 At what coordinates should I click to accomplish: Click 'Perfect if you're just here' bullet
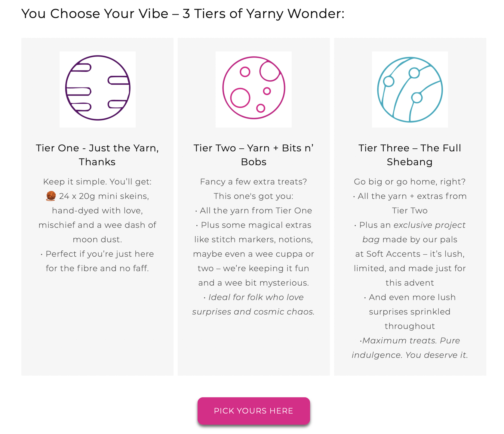click(97, 254)
